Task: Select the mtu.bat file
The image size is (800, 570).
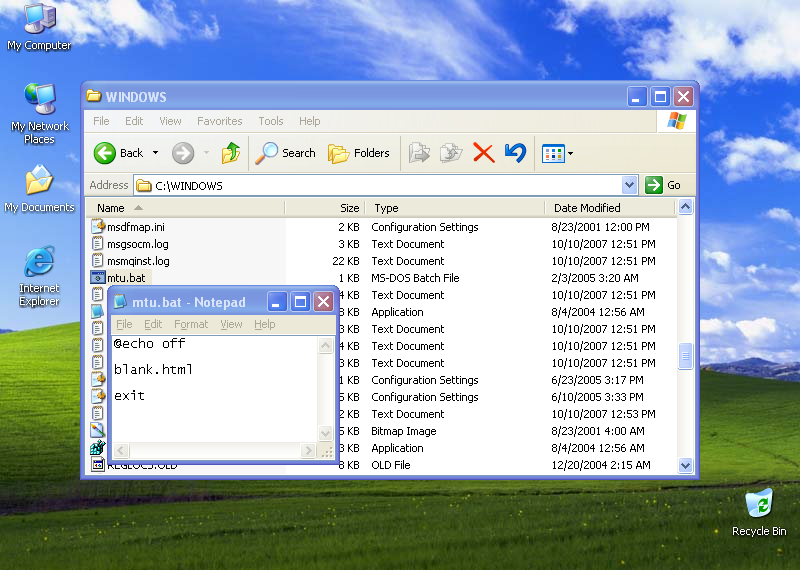Action: point(126,278)
